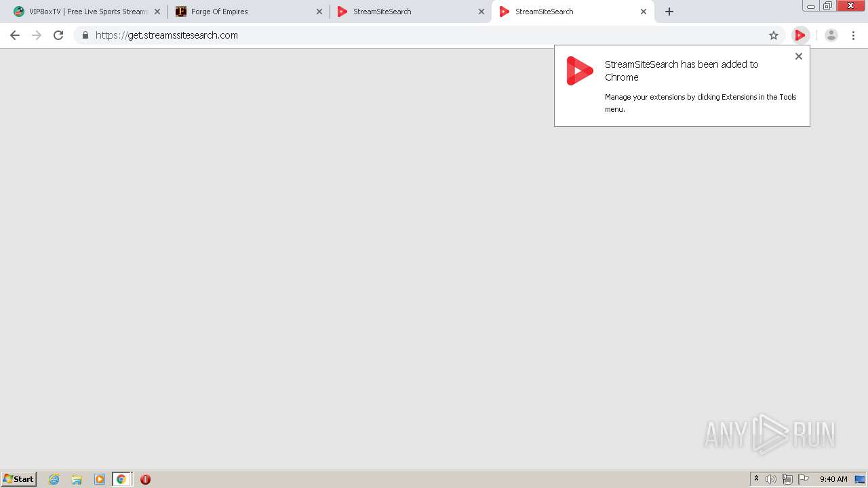Viewport: 868px width, 488px height.
Task: Reload the current page
Action: pyautogui.click(x=58, y=35)
